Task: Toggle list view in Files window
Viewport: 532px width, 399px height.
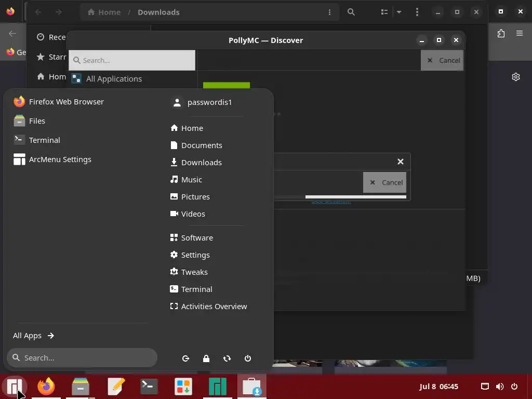Action: [384, 12]
